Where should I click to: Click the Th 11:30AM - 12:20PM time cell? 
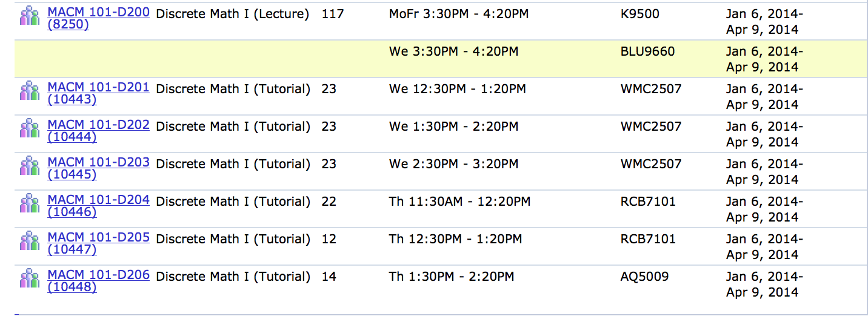[460, 202]
